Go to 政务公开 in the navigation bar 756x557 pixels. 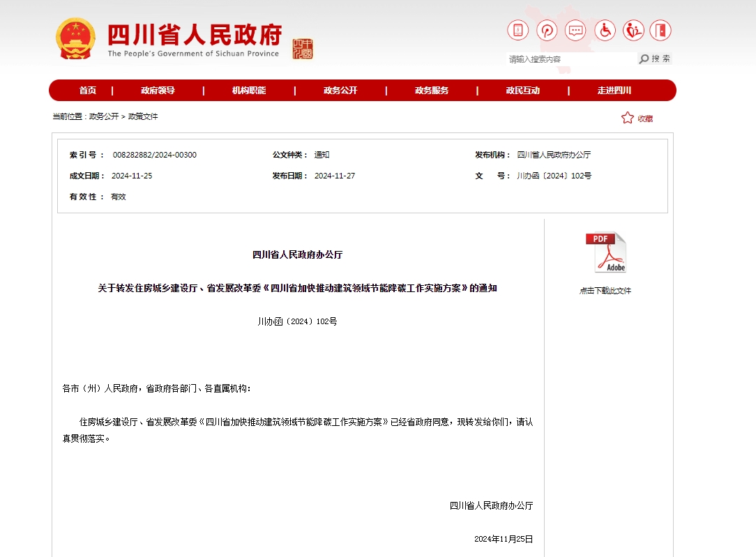click(x=340, y=91)
